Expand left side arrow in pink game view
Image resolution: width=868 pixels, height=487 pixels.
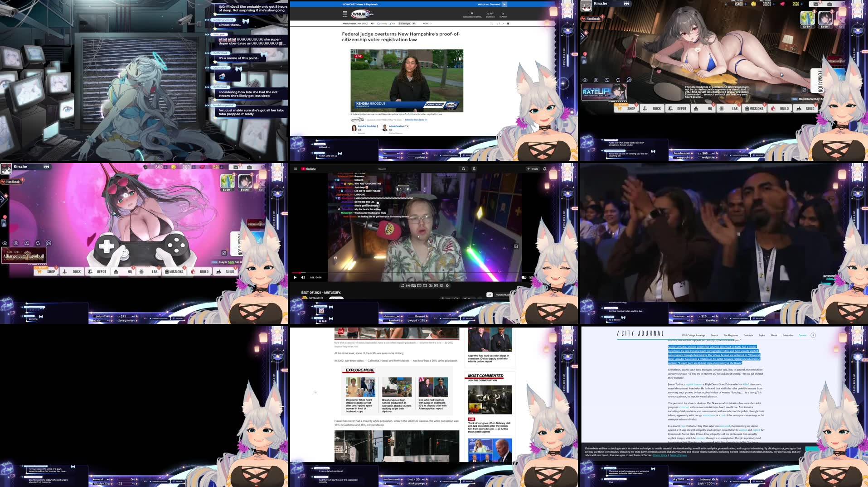point(2,198)
